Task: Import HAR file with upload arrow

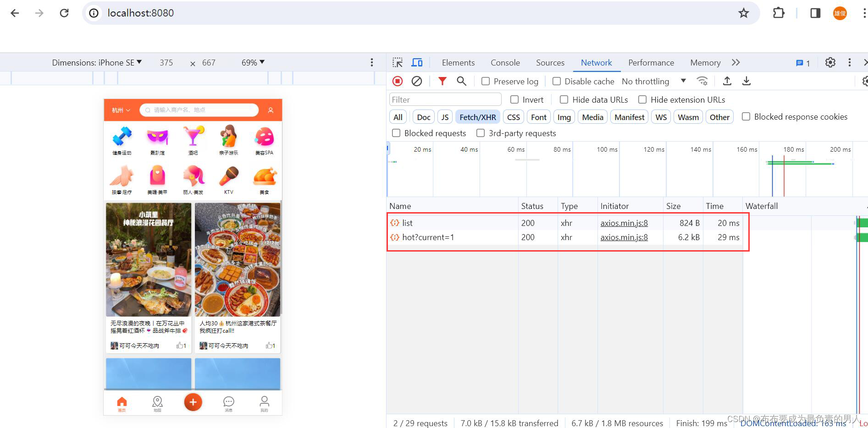Action: [x=727, y=81]
